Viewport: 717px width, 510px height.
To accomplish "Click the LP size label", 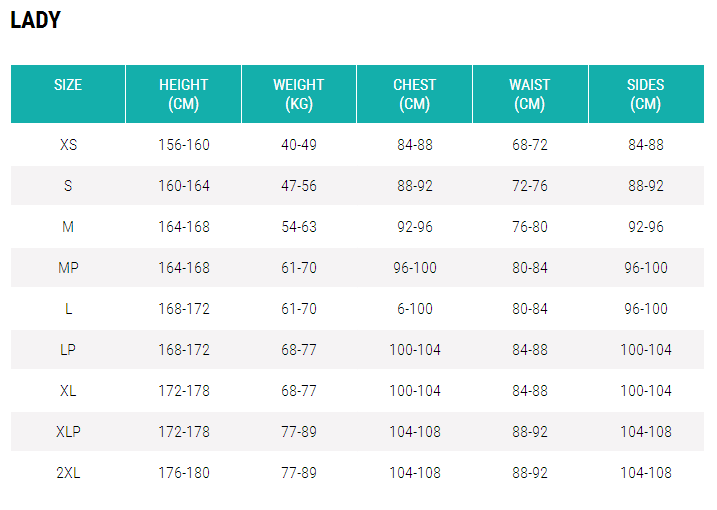I will point(68,350).
